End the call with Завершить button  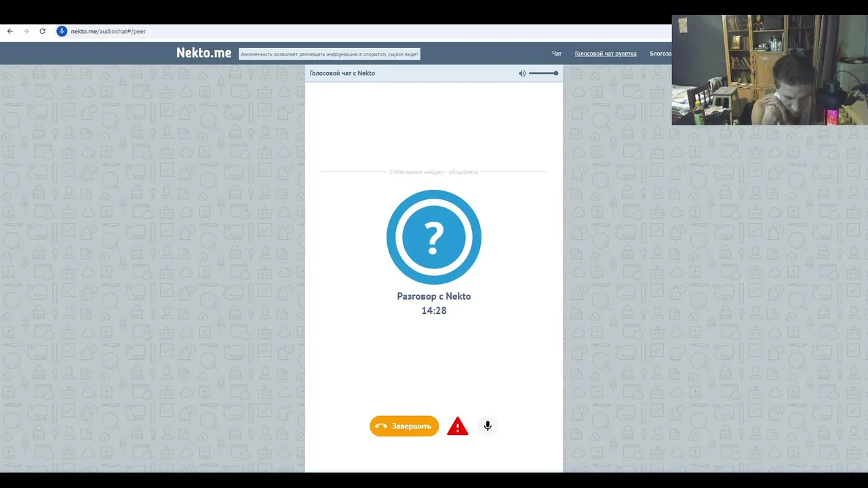pos(404,426)
